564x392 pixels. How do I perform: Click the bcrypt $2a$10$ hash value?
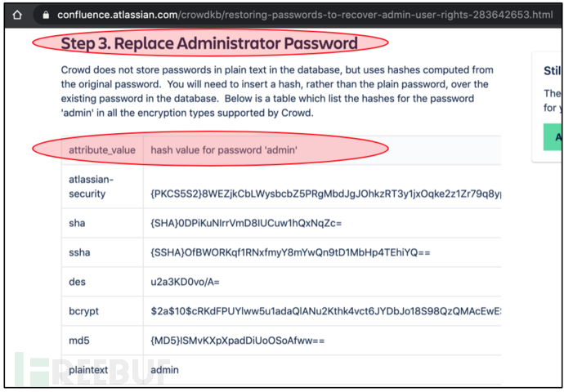[326, 311]
